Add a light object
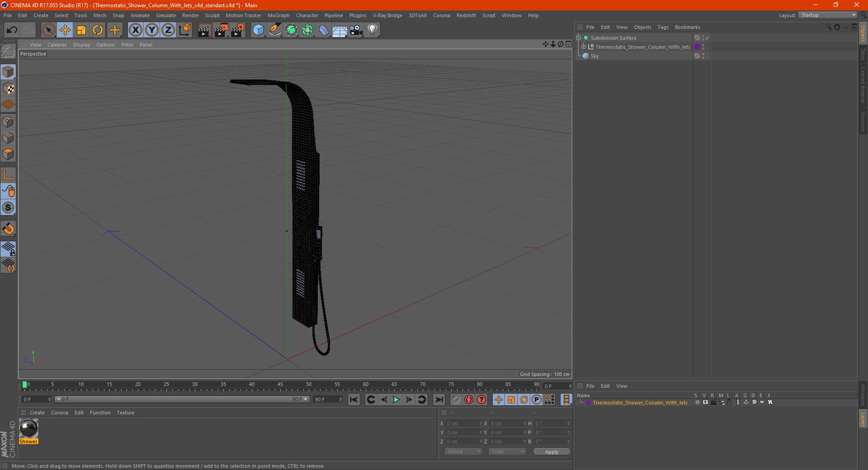Image resolution: width=868 pixels, height=470 pixels. (373, 30)
